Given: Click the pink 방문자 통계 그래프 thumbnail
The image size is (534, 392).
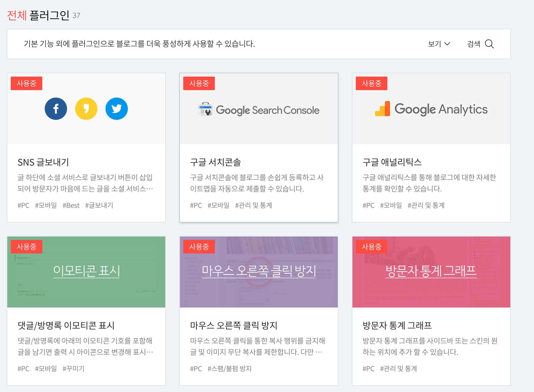Looking at the screenshot, I should [x=431, y=272].
